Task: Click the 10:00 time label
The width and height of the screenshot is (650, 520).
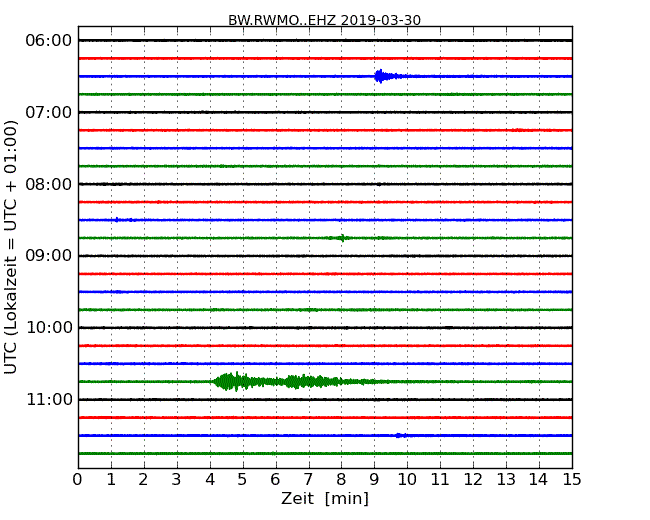Action: click(49, 328)
